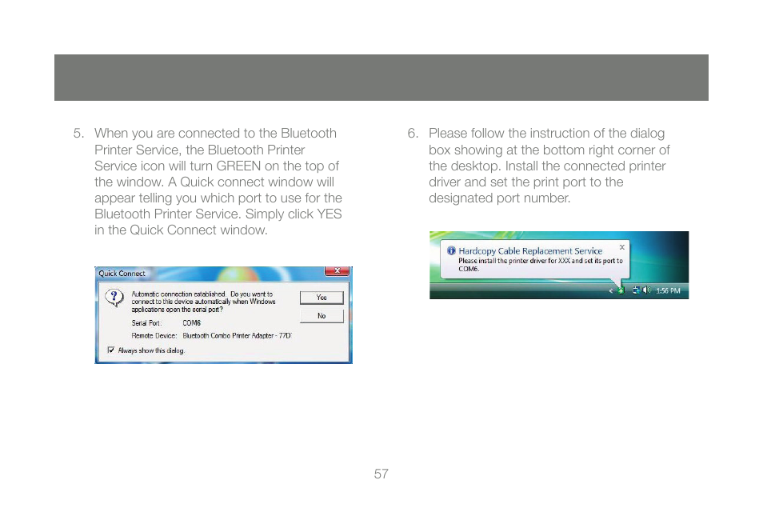The width and height of the screenshot is (763, 532).
Task: Click the 'Serial Port:' label
Action: pos(146,322)
